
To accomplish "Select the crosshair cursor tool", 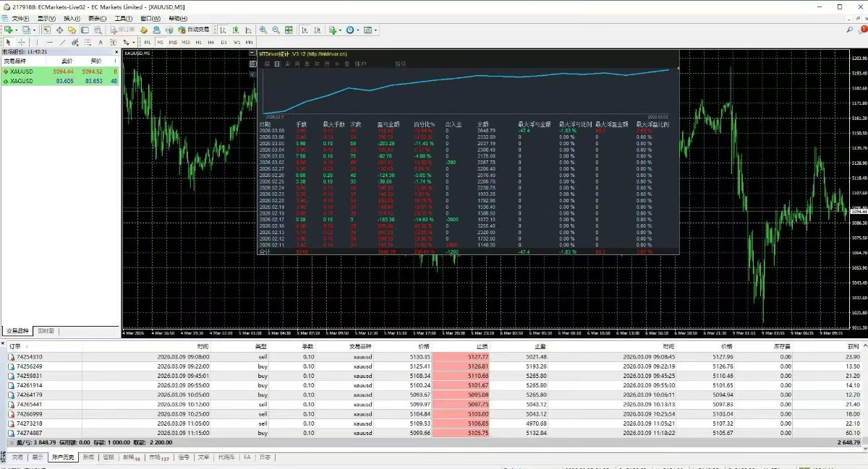I will pos(22,43).
